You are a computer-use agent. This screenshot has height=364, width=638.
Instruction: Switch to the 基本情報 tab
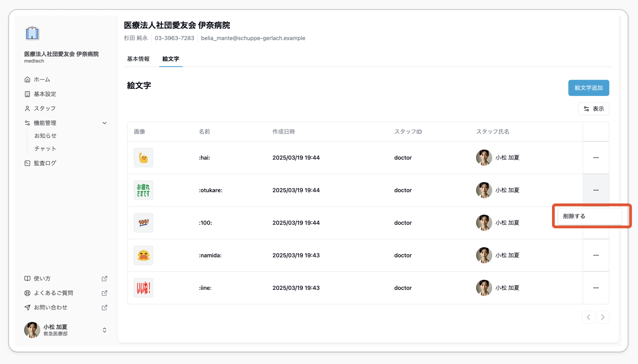(138, 59)
